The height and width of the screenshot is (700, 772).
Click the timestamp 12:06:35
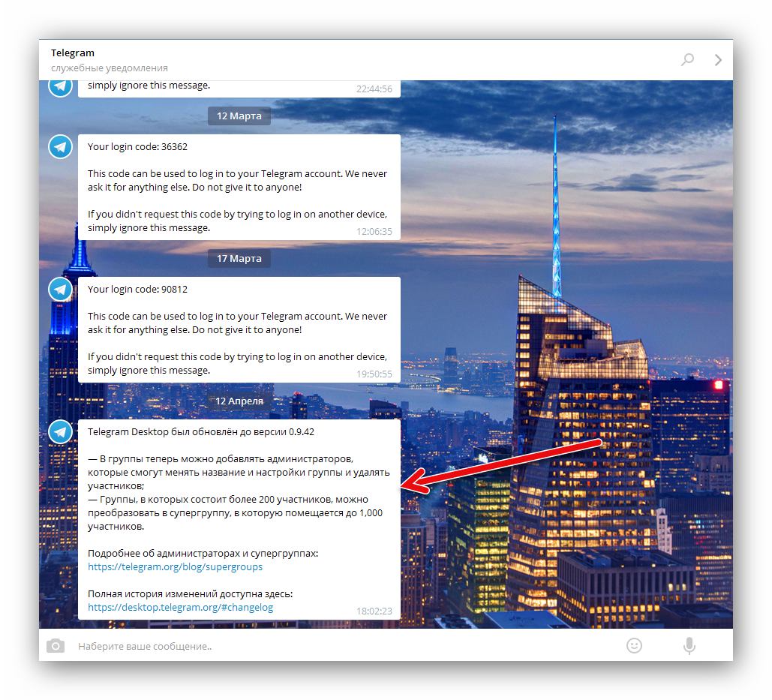point(374,231)
